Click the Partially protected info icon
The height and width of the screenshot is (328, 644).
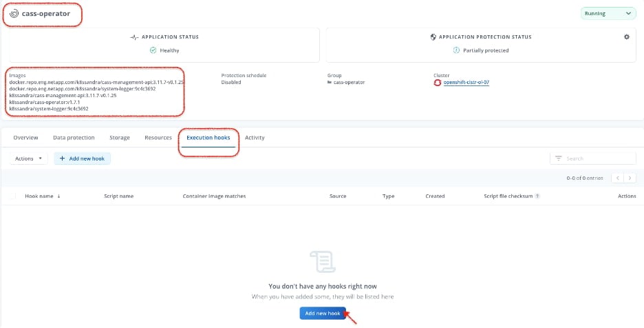coord(456,50)
